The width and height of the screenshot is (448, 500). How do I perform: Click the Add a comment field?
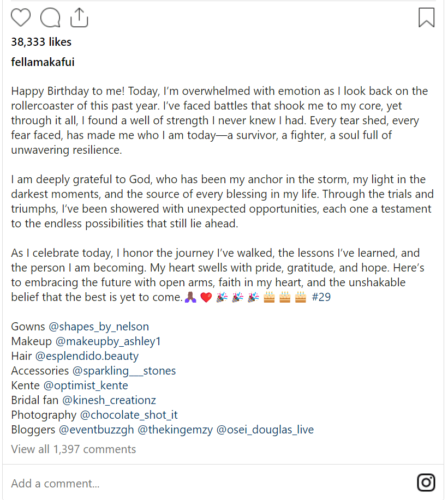pyautogui.click(x=56, y=483)
